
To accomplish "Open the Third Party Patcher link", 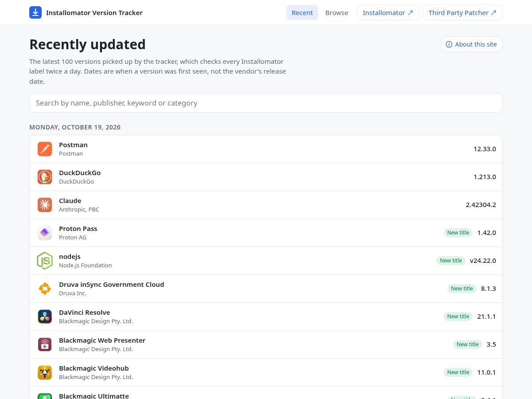I will pos(463,12).
